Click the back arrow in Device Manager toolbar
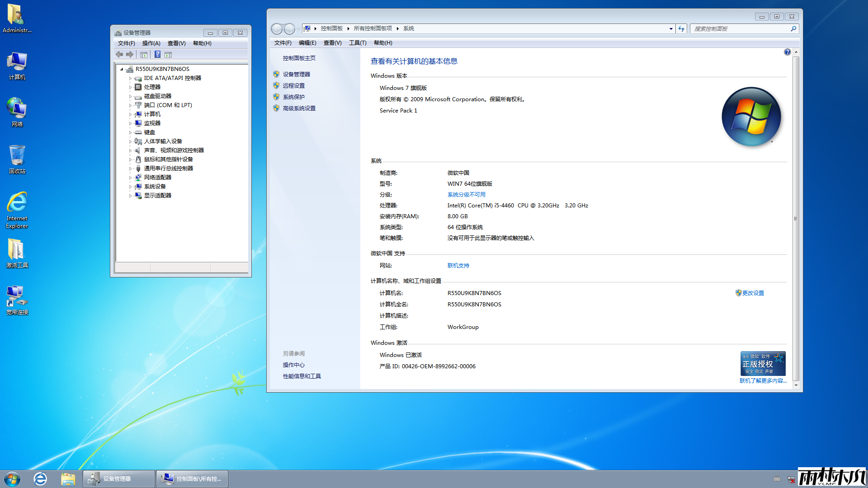Image resolution: width=868 pixels, height=488 pixels. pyautogui.click(x=119, y=55)
